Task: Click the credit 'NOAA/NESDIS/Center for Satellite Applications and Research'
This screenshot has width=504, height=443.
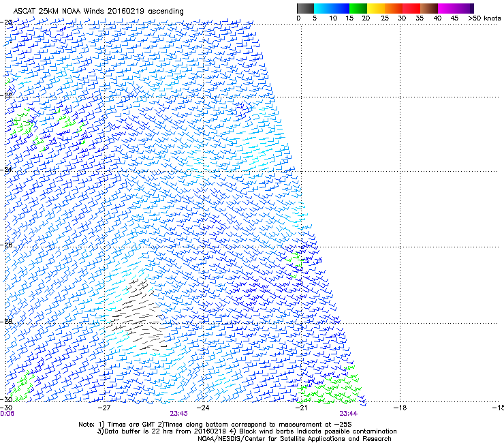Action: [x=294, y=439]
